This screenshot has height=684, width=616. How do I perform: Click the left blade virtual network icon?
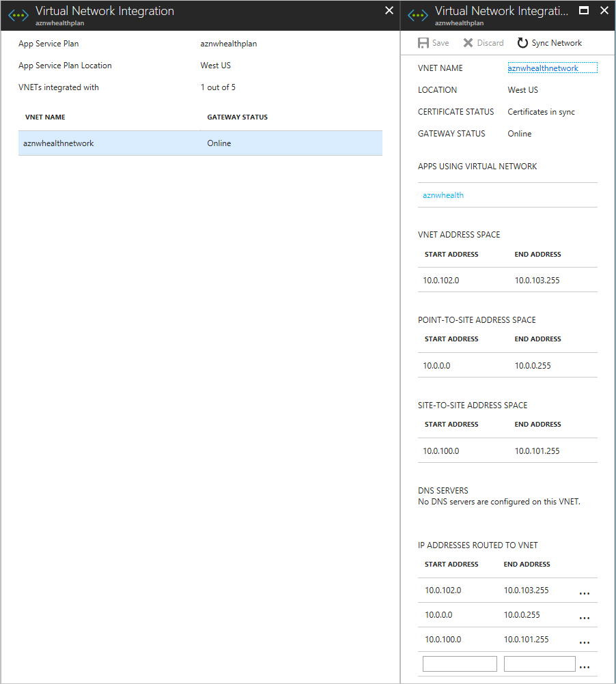click(18, 16)
